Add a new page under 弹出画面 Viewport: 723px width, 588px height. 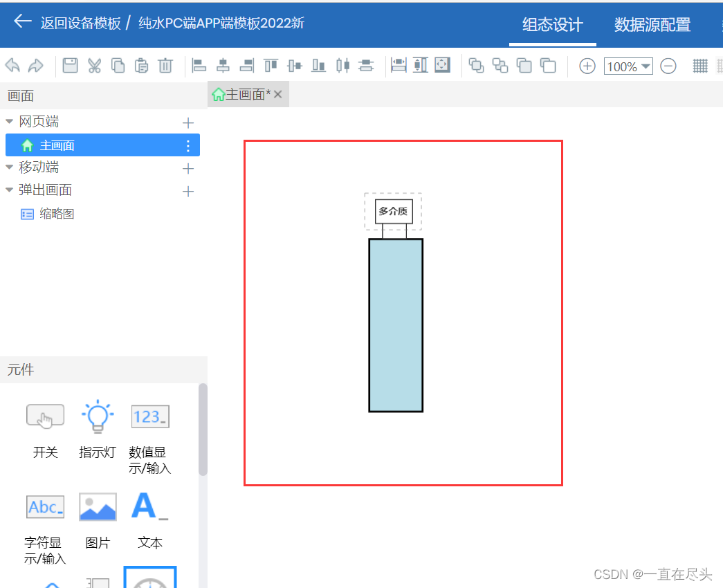(x=188, y=192)
